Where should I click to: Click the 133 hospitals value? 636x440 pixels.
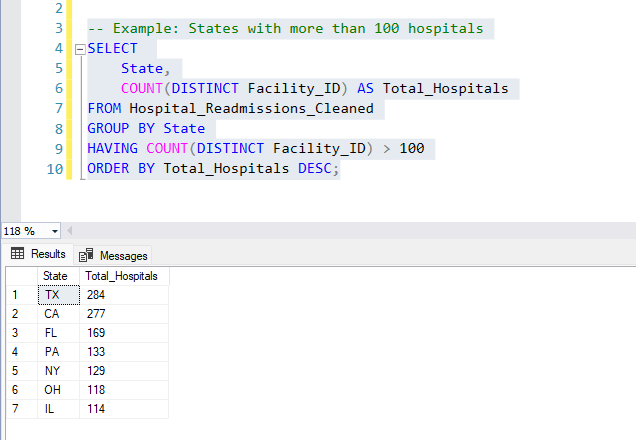coord(124,352)
